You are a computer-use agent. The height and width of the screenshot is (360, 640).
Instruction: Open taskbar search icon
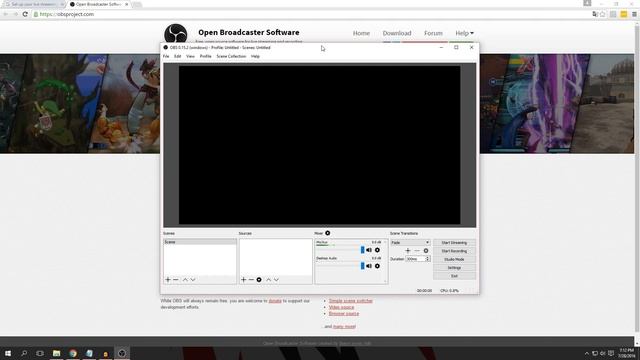(24, 353)
